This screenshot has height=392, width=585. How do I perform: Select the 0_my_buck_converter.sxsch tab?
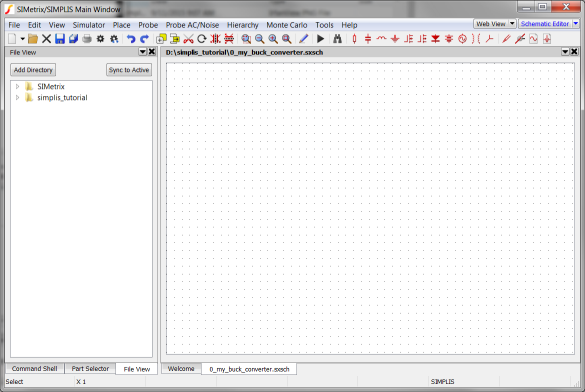(x=249, y=369)
